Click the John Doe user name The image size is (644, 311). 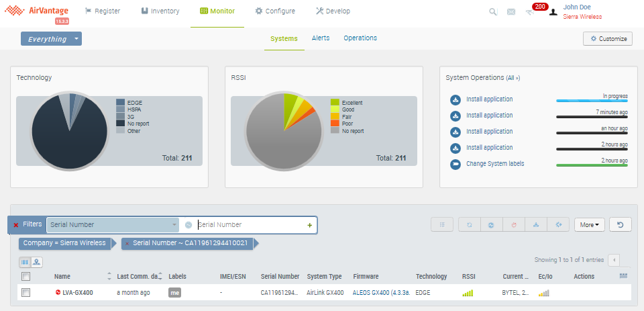coord(577,7)
